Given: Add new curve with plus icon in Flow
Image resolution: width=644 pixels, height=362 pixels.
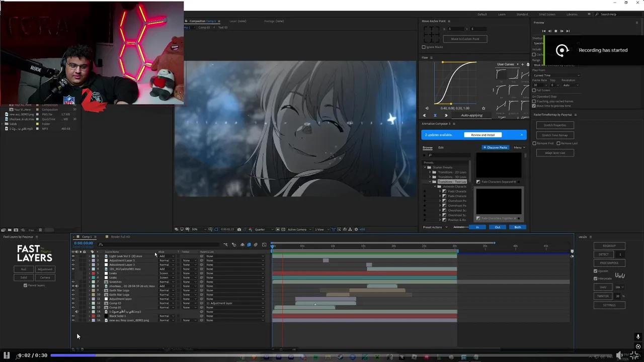Looking at the screenshot, I should pyautogui.click(x=522, y=64).
